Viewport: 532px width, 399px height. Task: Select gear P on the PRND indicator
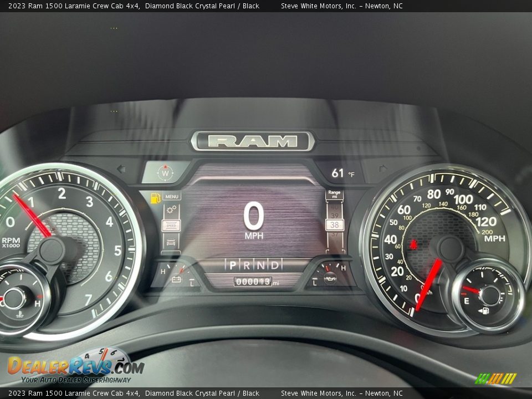(x=233, y=265)
